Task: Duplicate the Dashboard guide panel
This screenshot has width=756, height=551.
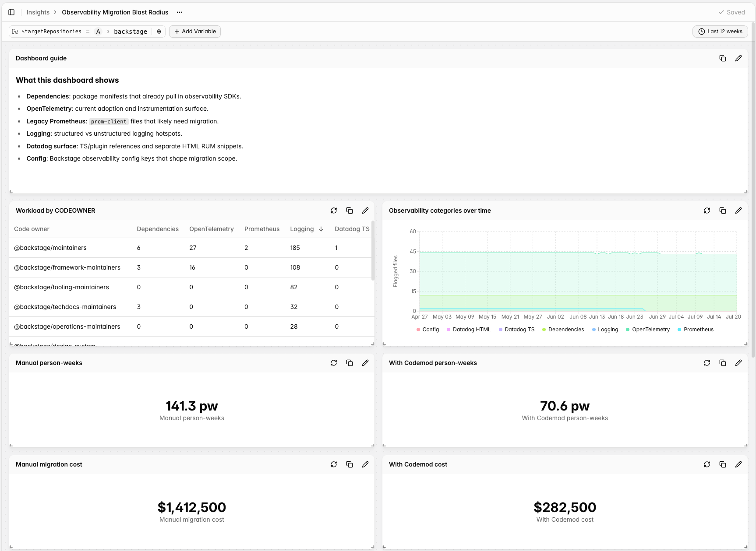Action: click(723, 58)
